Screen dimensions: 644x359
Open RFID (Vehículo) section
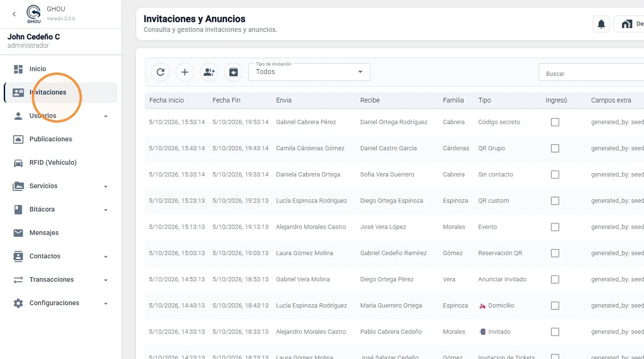click(x=61, y=162)
